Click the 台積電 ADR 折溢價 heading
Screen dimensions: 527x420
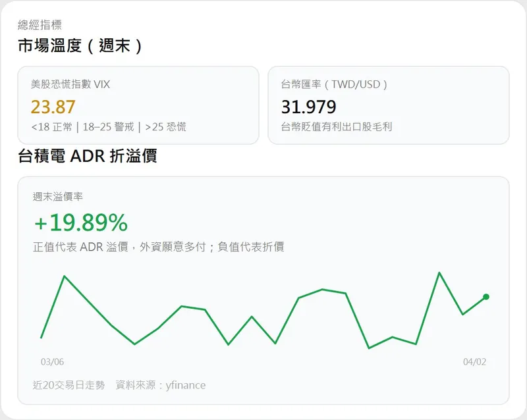click(x=88, y=156)
